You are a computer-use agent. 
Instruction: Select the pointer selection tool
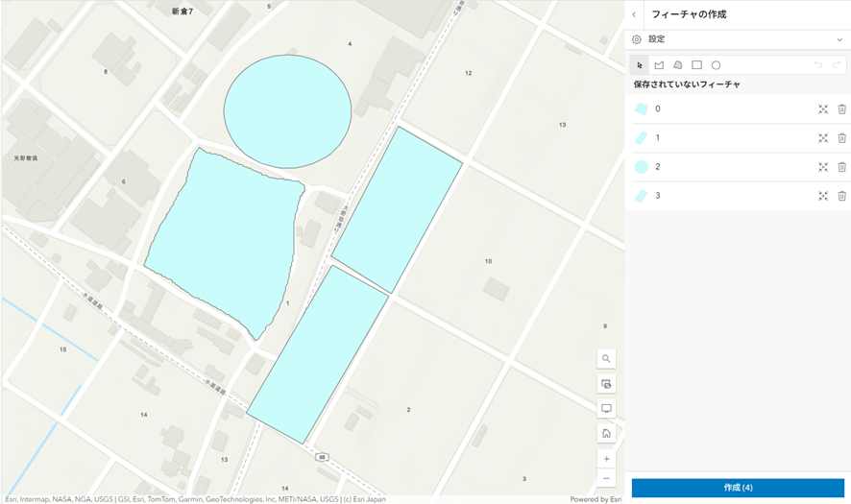click(x=640, y=65)
